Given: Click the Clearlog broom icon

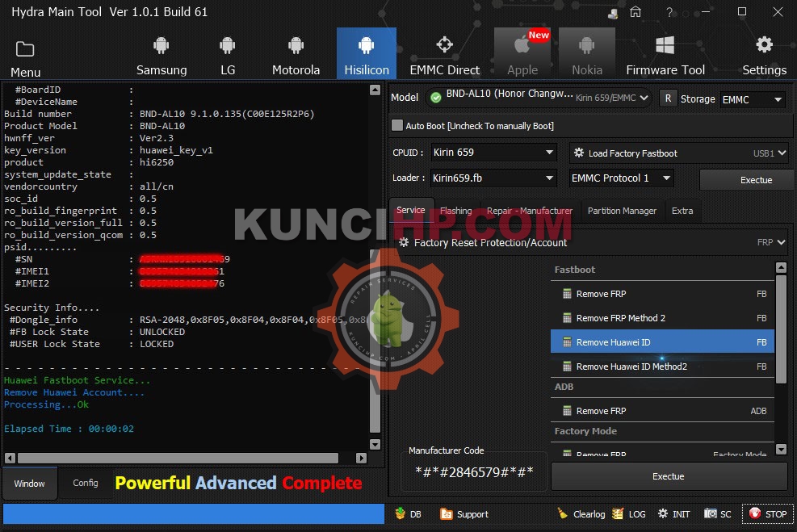Looking at the screenshot, I should pos(562,513).
